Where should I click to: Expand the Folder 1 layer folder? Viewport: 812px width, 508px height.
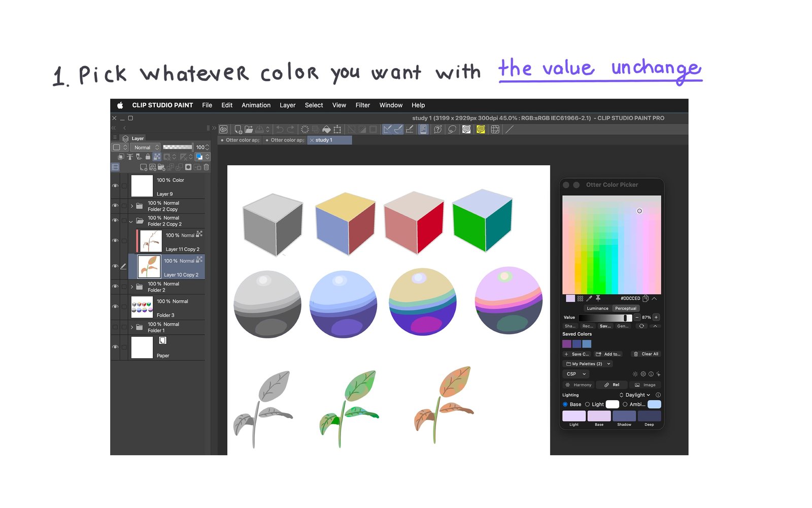click(x=132, y=327)
